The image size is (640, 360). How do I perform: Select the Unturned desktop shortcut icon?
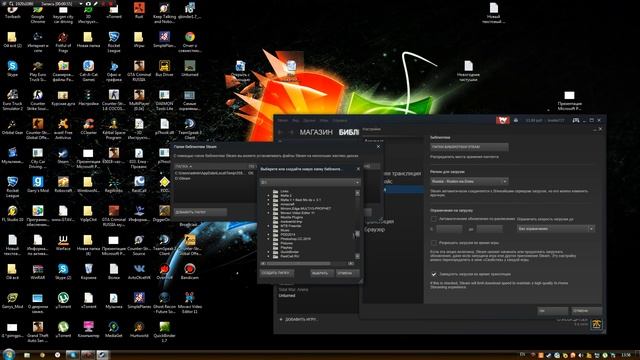tap(189, 69)
